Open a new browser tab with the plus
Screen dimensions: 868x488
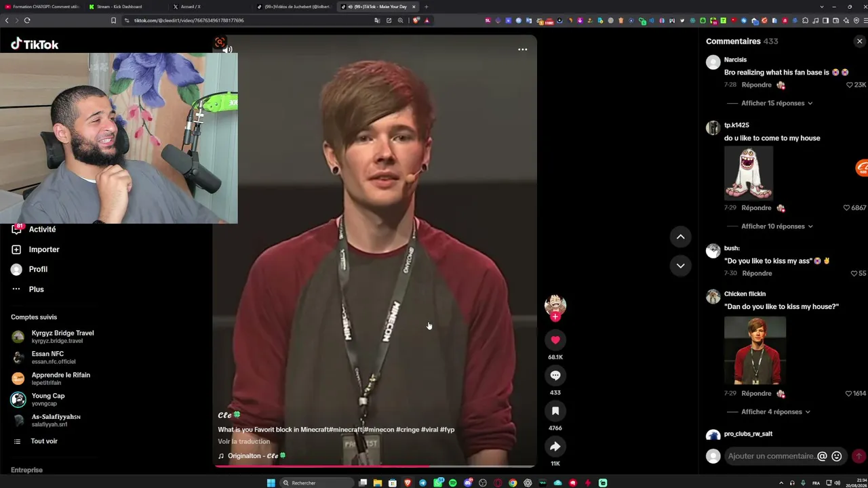coord(426,7)
